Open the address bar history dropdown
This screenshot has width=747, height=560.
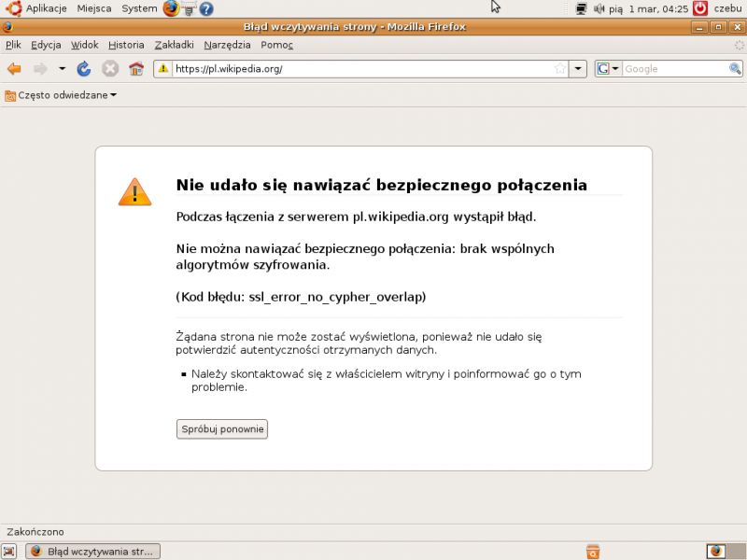click(x=578, y=69)
